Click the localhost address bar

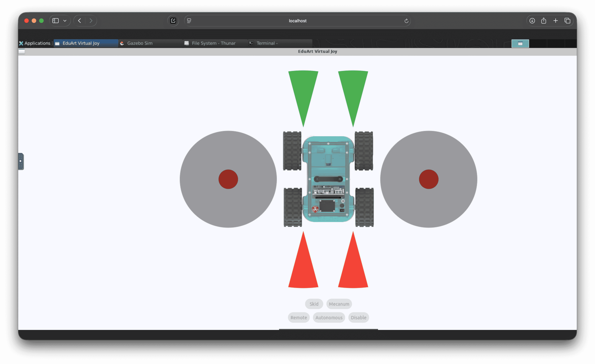point(297,21)
